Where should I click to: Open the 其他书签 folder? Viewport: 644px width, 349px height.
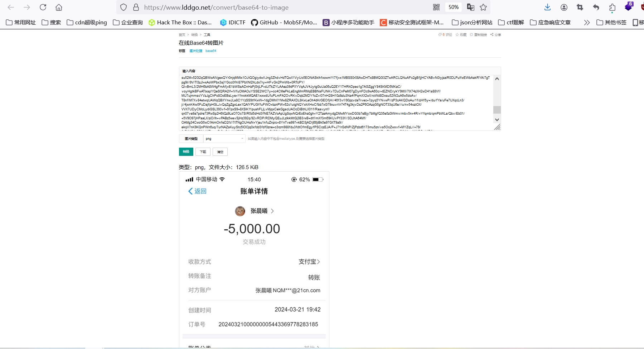[x=611, y=22]
